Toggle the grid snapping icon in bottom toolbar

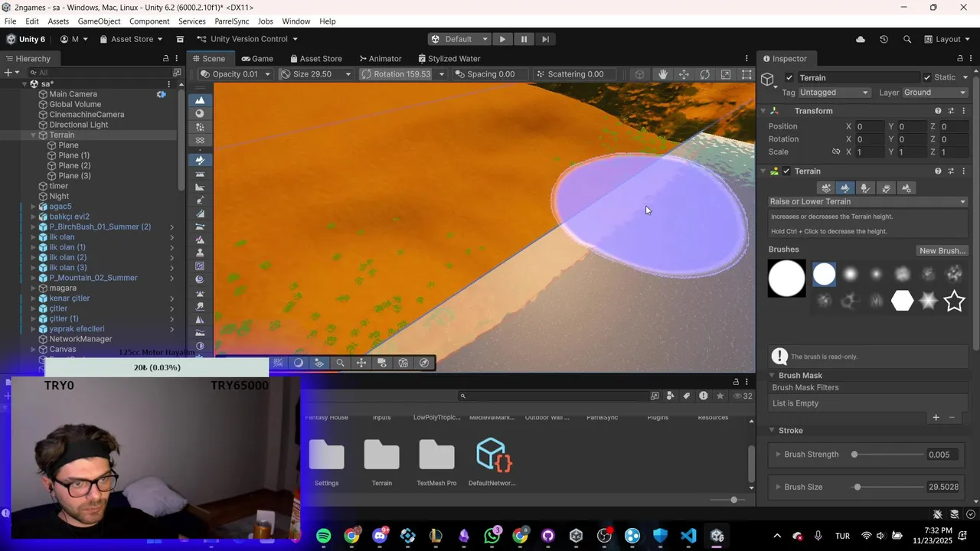tap(278, 363)
